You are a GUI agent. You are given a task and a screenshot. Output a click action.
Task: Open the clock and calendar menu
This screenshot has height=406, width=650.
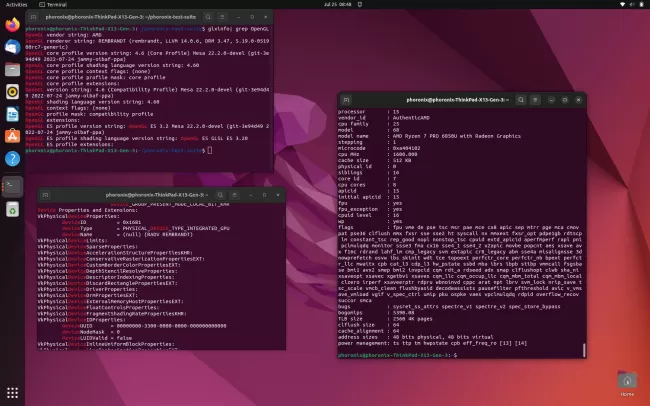click(324, 4)
